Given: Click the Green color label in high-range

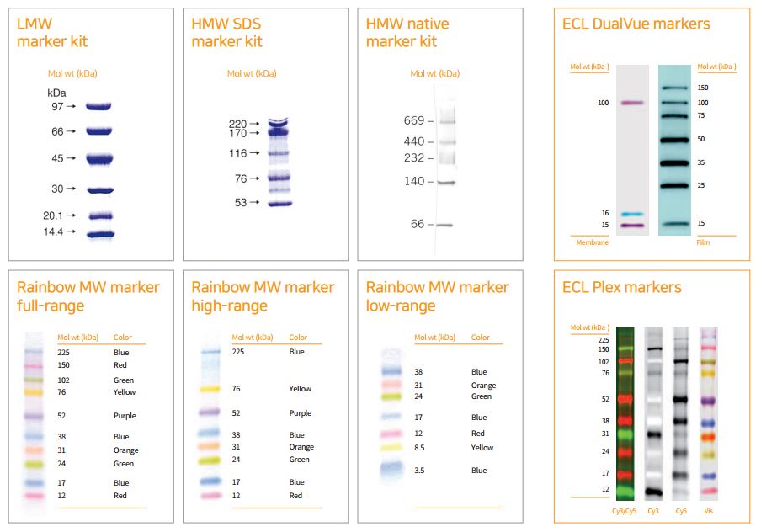Looking at the screenshot, I should (x=299, y=460).
